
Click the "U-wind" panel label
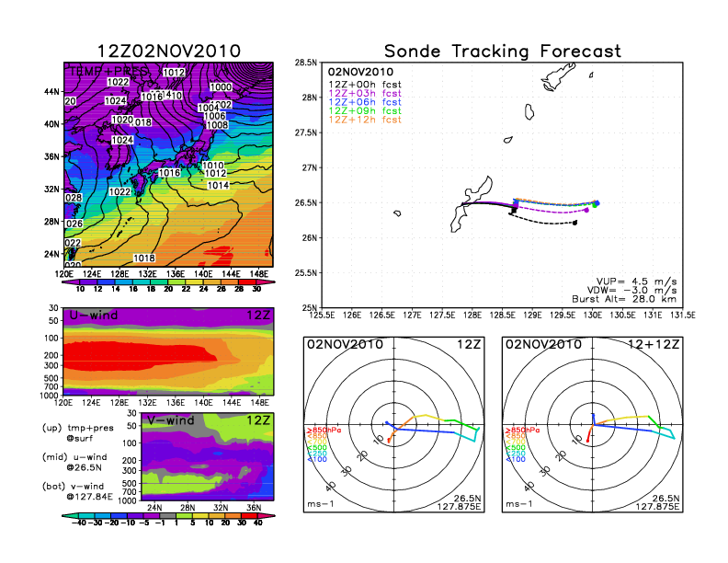click(94, 316)
